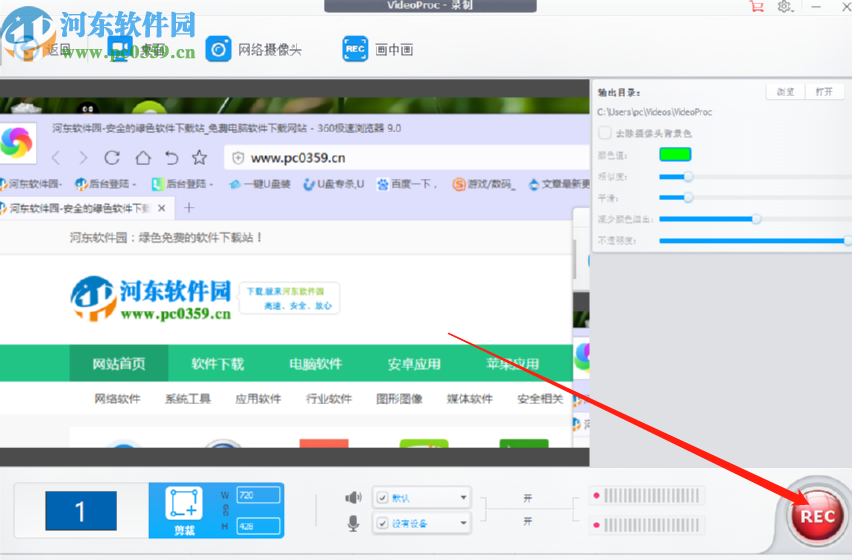Click the speaker system-audio icon
Screen dimensions: 852x560
coord(353,497)
